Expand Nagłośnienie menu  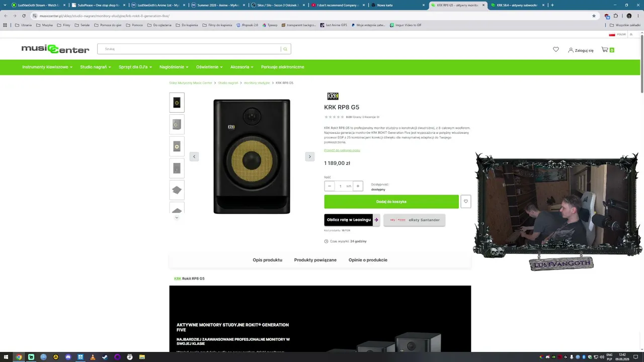(x=174, y=67)
